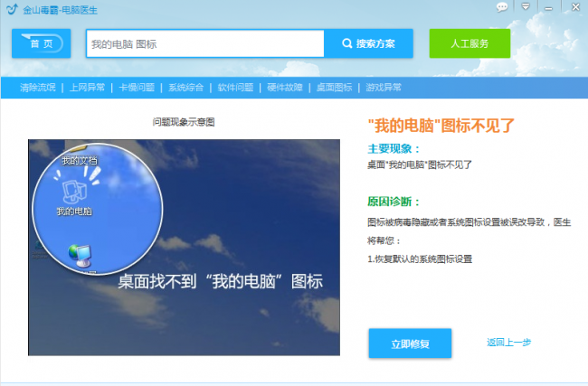
Task: Select the 卡慢问题 category
Action: point(137,88)
